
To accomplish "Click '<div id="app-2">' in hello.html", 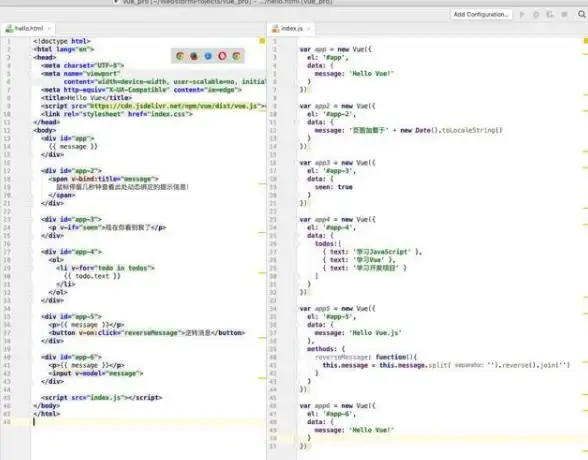I will tap(71, 171).
